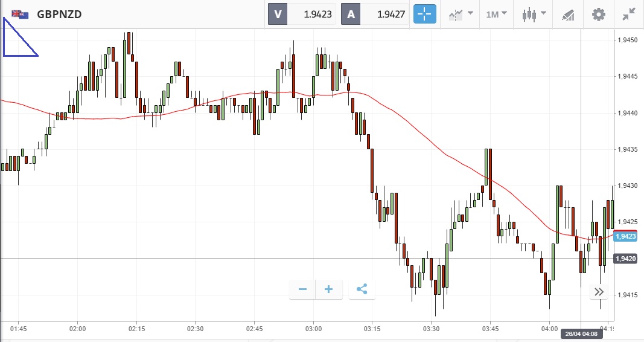Open the candlestick chart type dropdown
This screenshot has height=342, width=644.
pos(534,14)
